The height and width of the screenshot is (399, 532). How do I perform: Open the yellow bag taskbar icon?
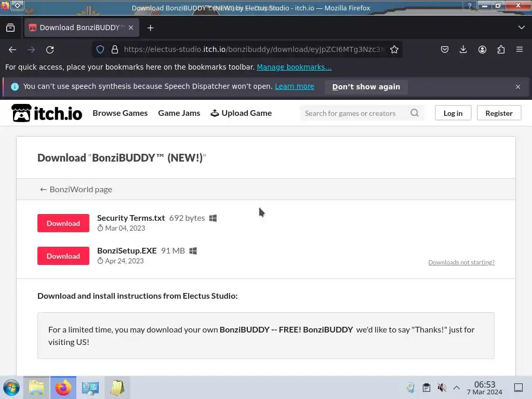coord(117,388)
